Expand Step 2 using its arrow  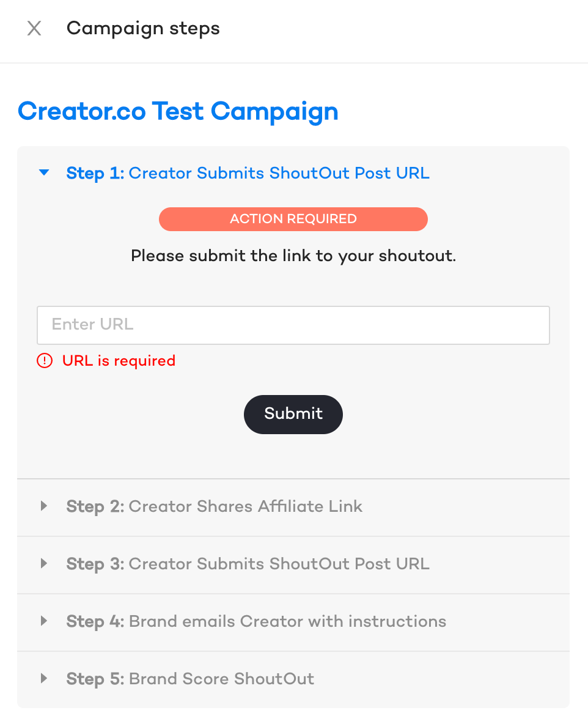(43, 506)
